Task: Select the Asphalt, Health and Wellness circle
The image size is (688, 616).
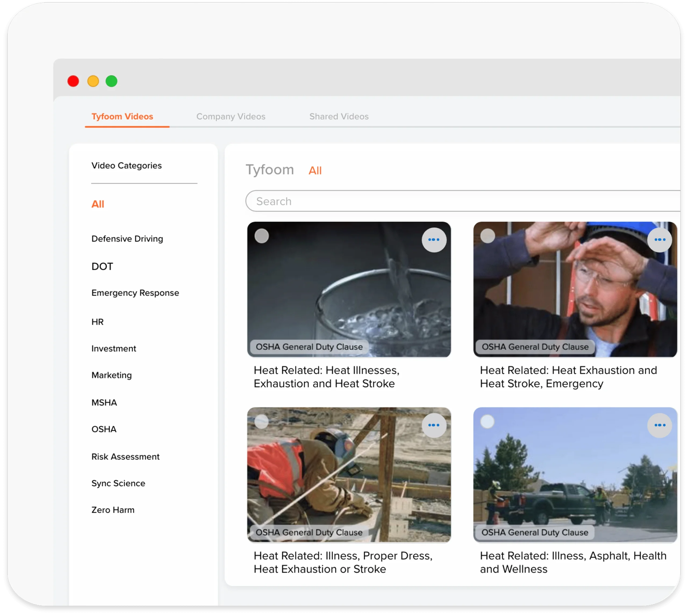Action: coord(488,422)
